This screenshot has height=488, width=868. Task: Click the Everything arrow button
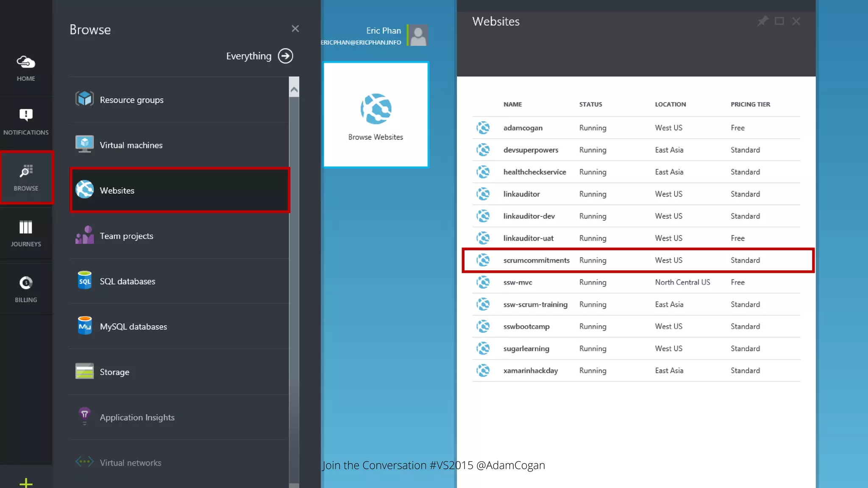click(x=285, y=56)
